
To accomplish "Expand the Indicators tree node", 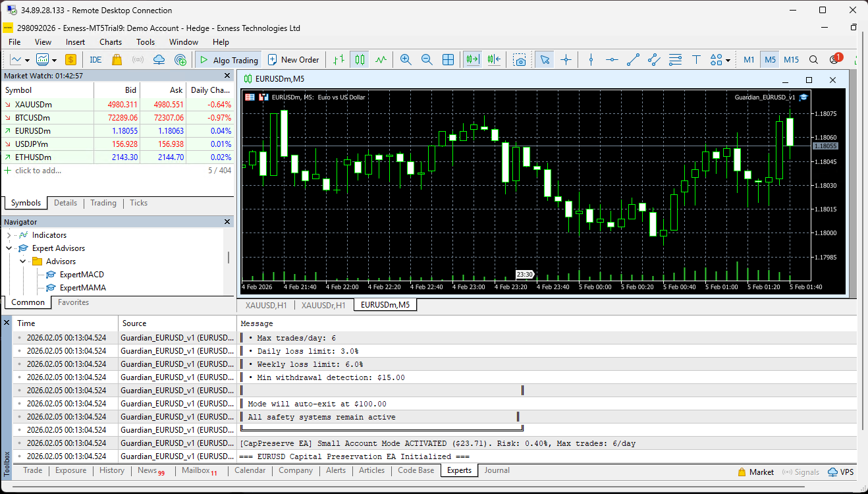I will tap(9, 235).
